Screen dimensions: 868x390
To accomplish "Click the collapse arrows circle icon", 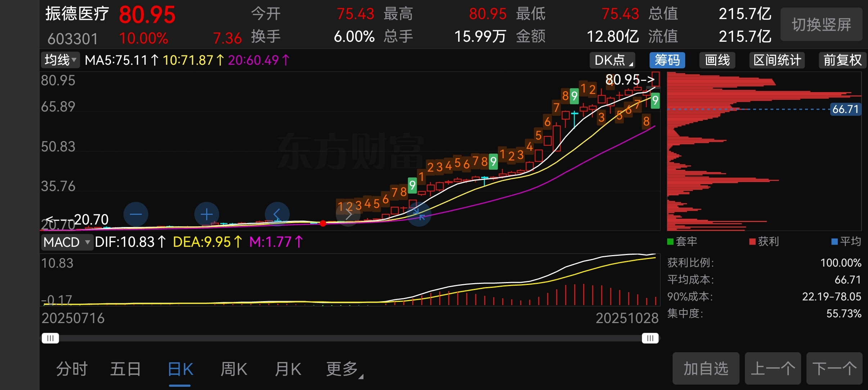I will point(419,214).
